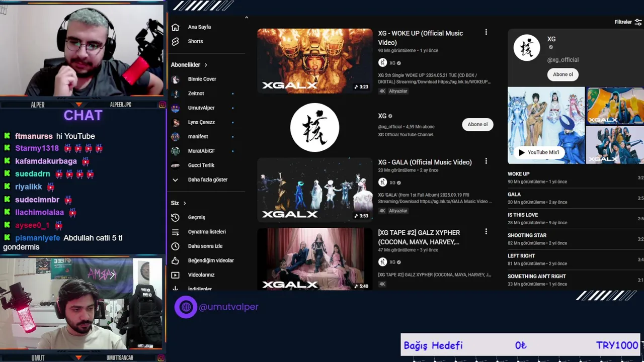644x362 pixels.
Task: Open Shorts menu item
Action: [195, 41]
